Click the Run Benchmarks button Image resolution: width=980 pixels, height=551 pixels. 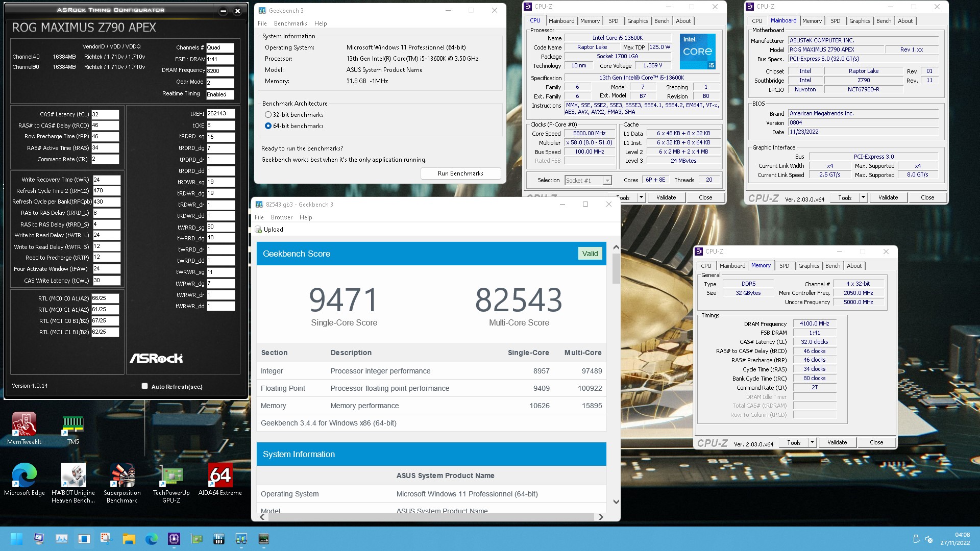(x=460, y=173)
